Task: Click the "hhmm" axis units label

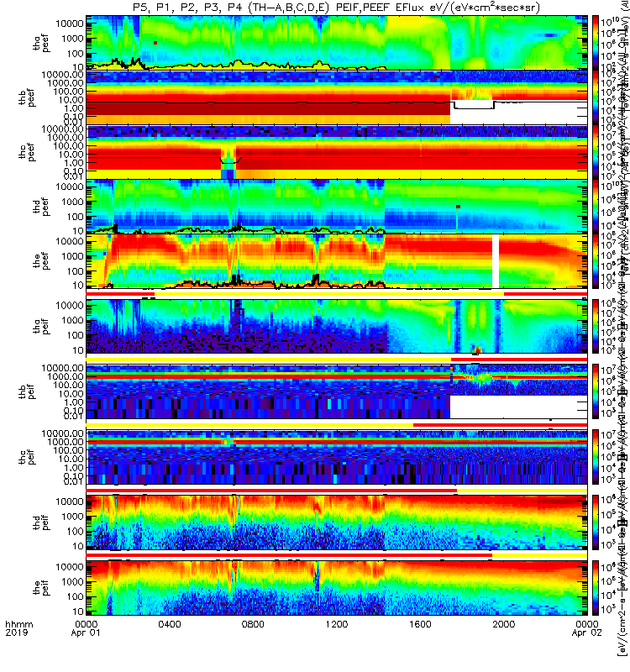Action: [x=18, y=624]
